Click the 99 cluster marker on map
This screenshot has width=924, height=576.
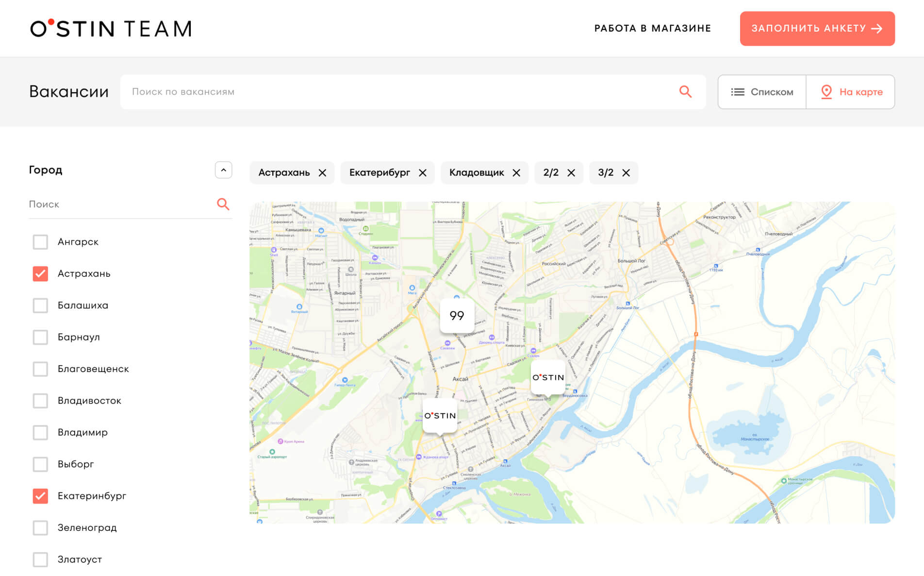point(457,316)
